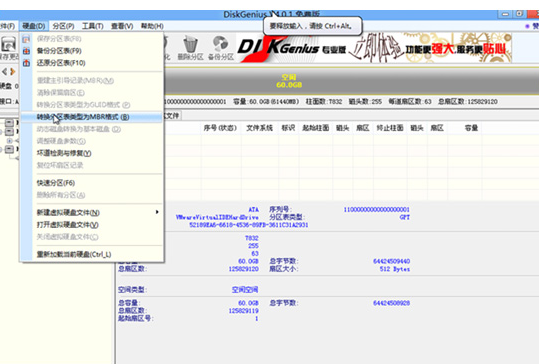
Task: Click 磁头 header right of 终止柱面
Action: coord(417,128)
